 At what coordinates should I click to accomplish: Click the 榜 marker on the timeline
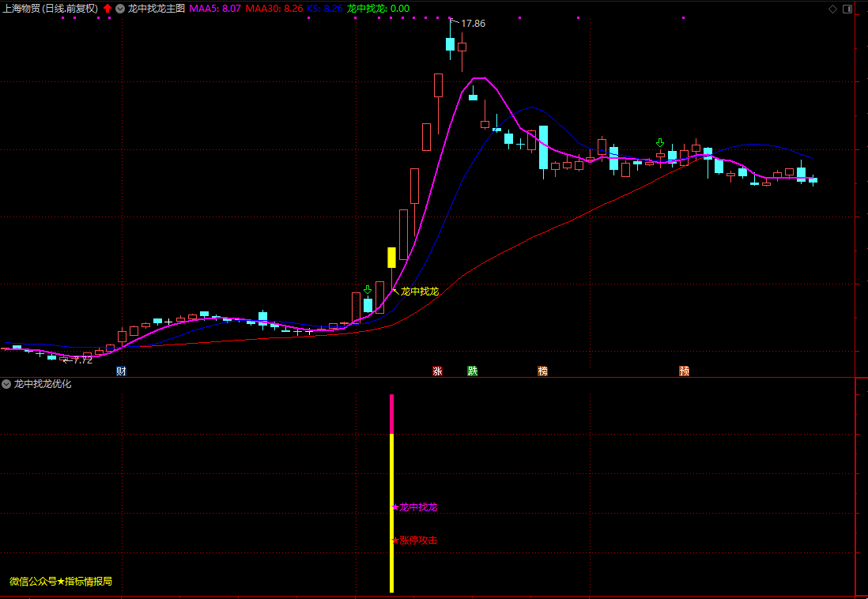pyautogui.click(x=542, y=371)
